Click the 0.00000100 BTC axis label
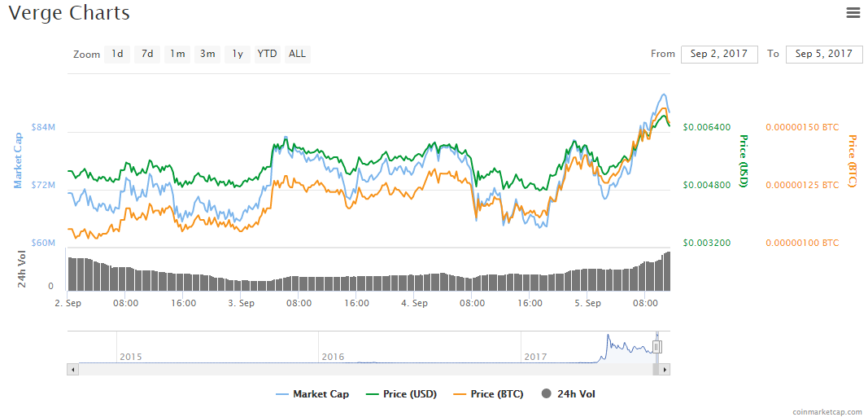The height and width of the screenshot is (417, 868). coord(802,243)
